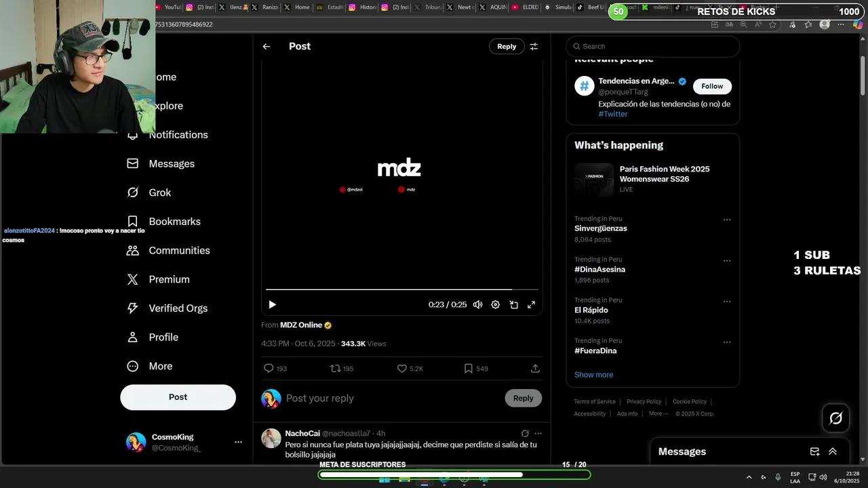
Task: Open the floating Grok button
Action: pyautogui.click(x=835, y=418)
